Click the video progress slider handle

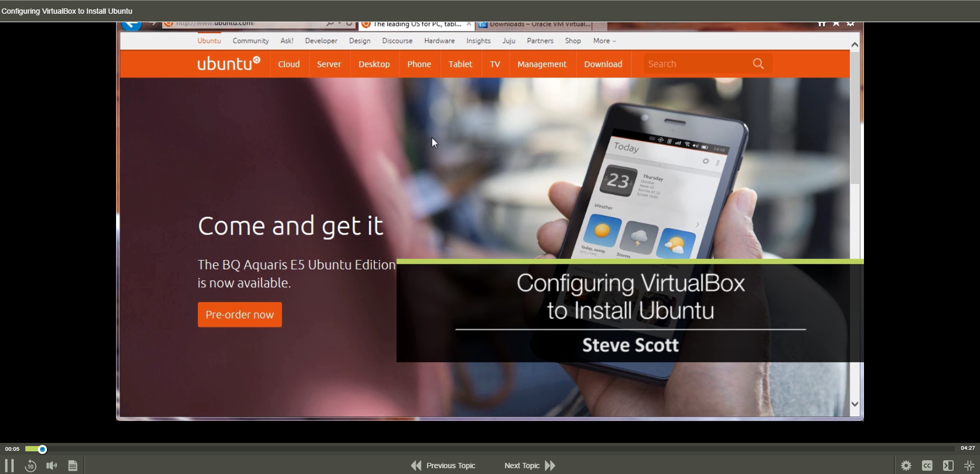[43, 449]
